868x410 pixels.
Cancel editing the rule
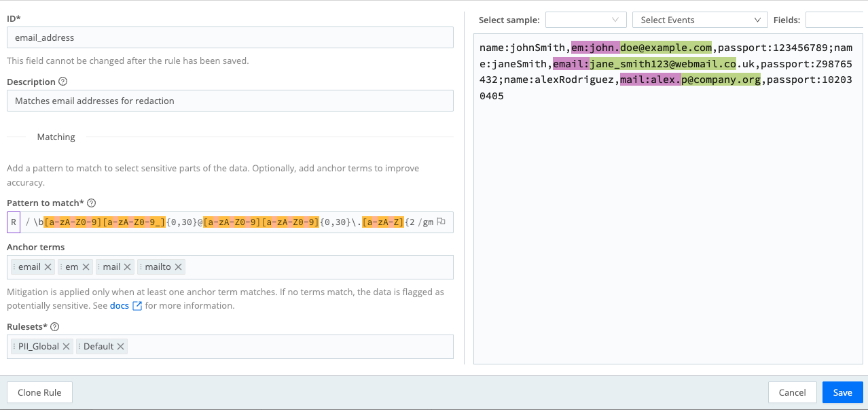click(x=792, y=392)
